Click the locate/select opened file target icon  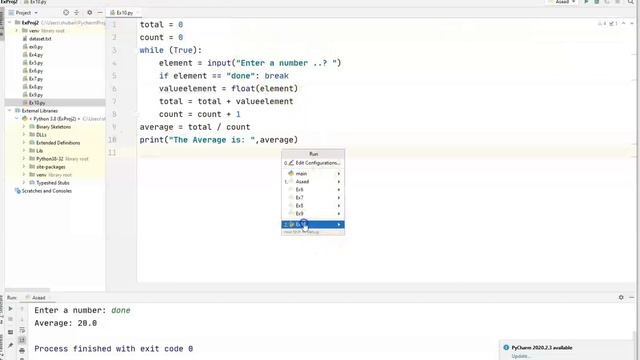[66, 13]
